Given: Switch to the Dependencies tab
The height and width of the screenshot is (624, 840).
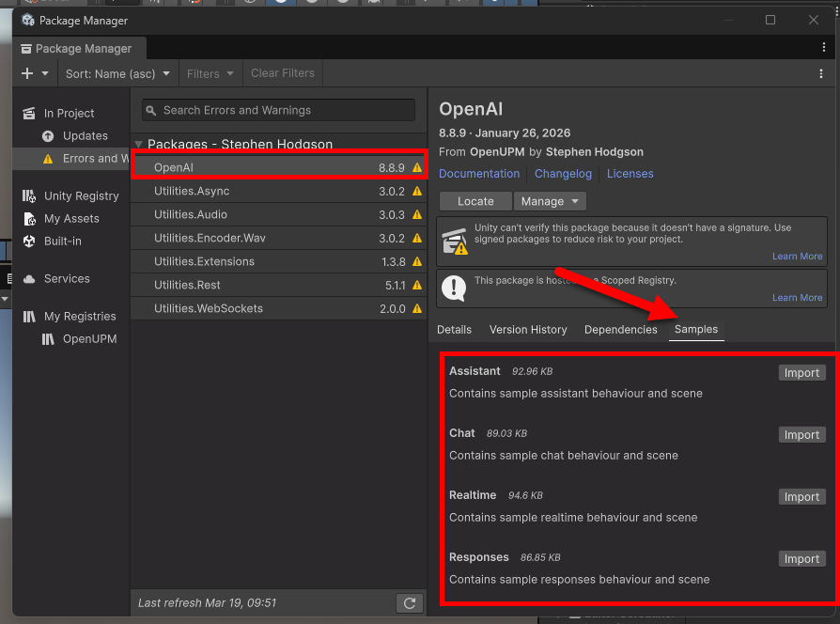Looking at the screenshot, I should pos(620,330).
